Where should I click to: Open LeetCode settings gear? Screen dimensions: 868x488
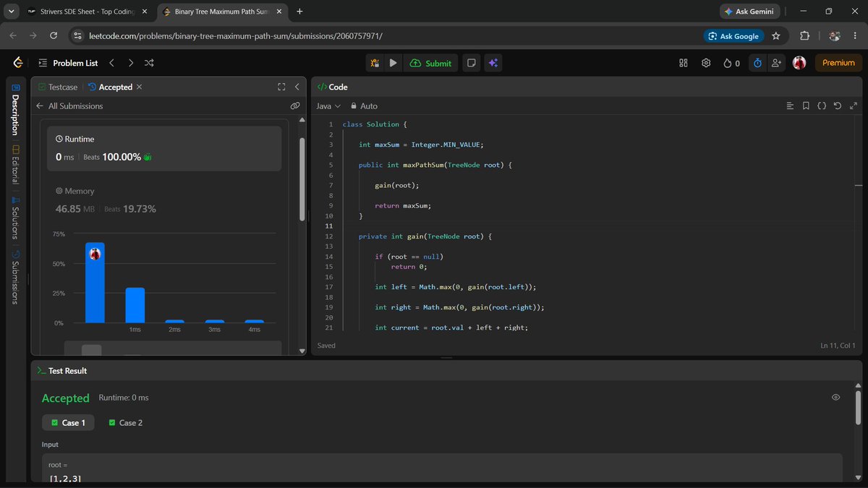[x=706, y=63]
